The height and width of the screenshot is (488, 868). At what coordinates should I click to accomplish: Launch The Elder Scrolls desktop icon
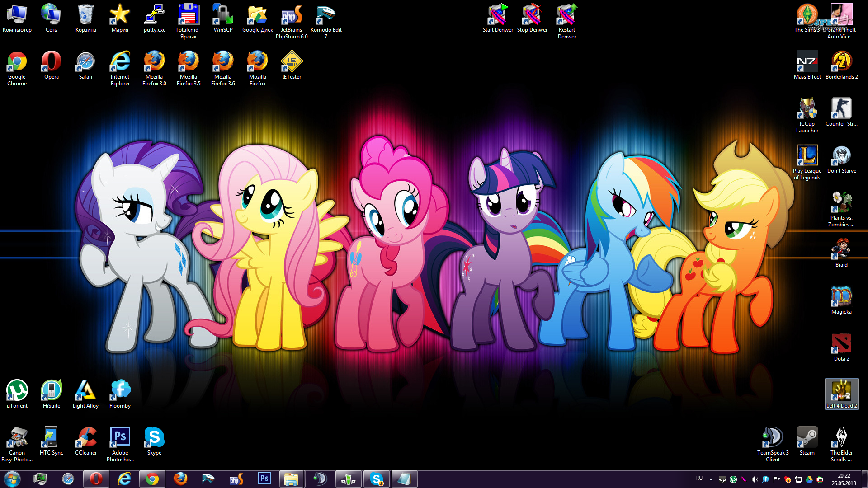pos(841,444)
